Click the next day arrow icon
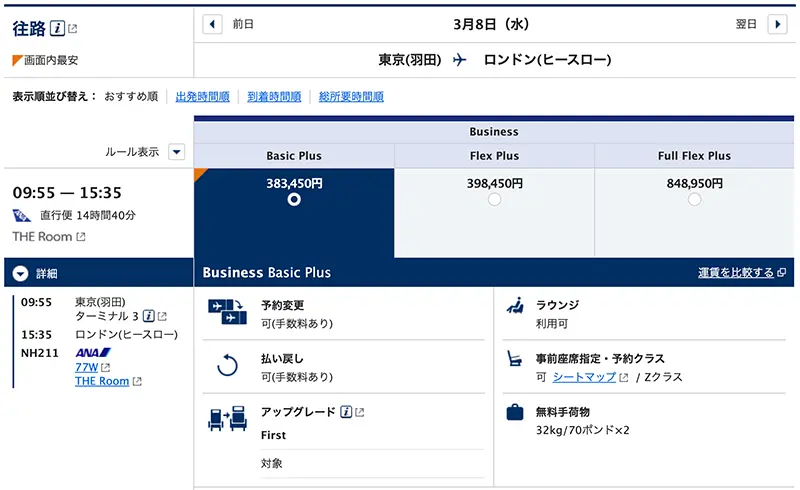The height and width of the screenshot is (490, 800). [x=777, y=24]
